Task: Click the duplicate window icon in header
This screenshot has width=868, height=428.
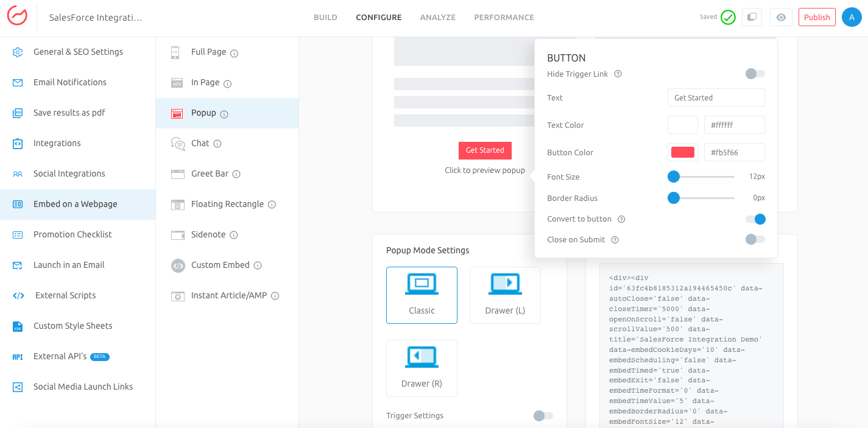Action: [752, 17]
